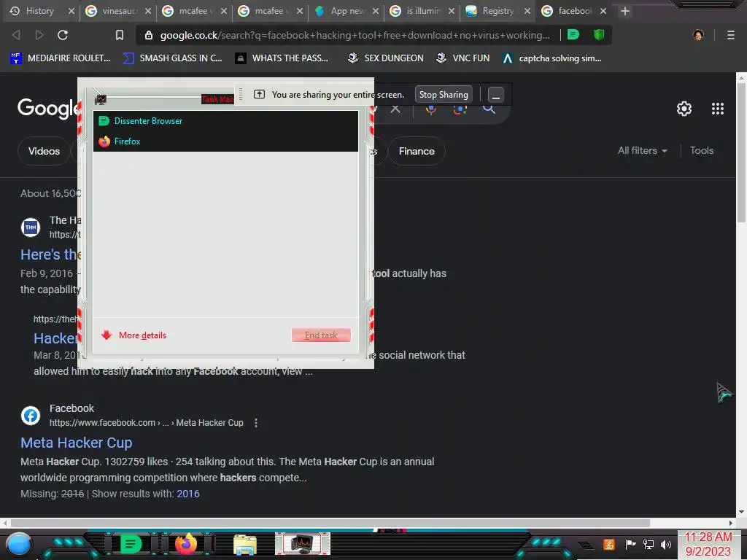Viewport: 747px width, 560px height.
Task: Open Facebook favicon of Meta Hacker Cup result
Action: click(31, 416)
